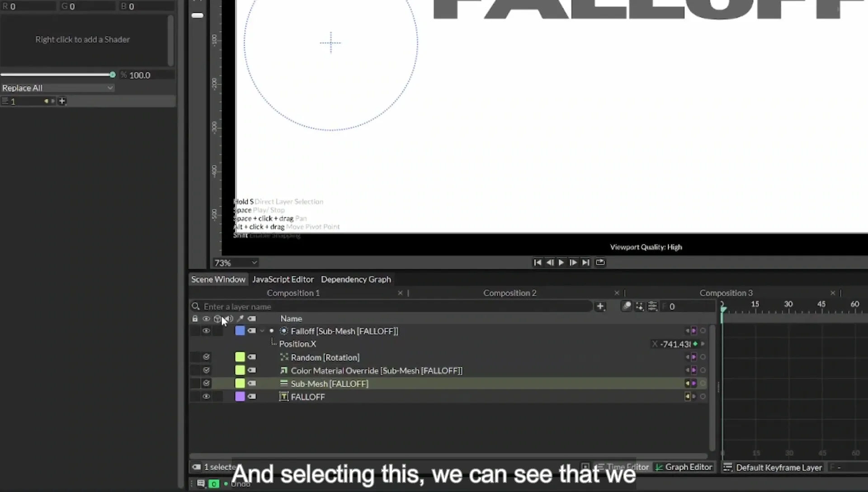Click the Falloff behaviour layer icon

[284, 331]
